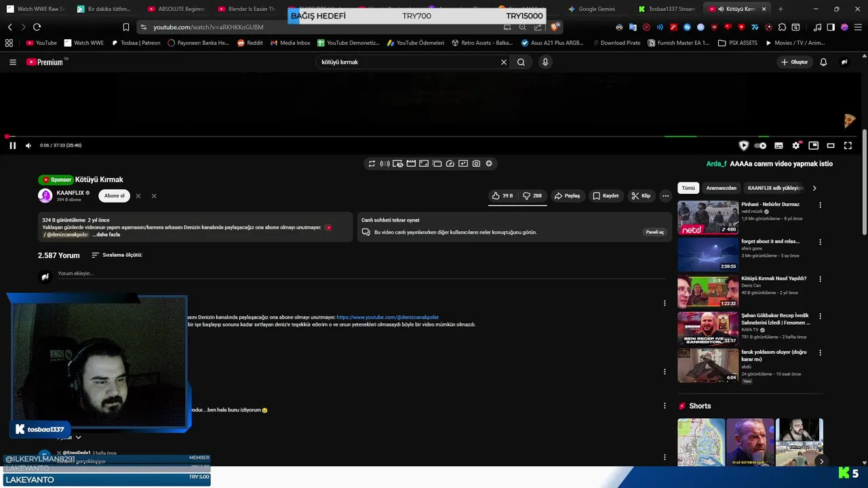868x488 pixels.
Task: Open the chat replay with Paneli aç
Action: (x=655, y=232)
